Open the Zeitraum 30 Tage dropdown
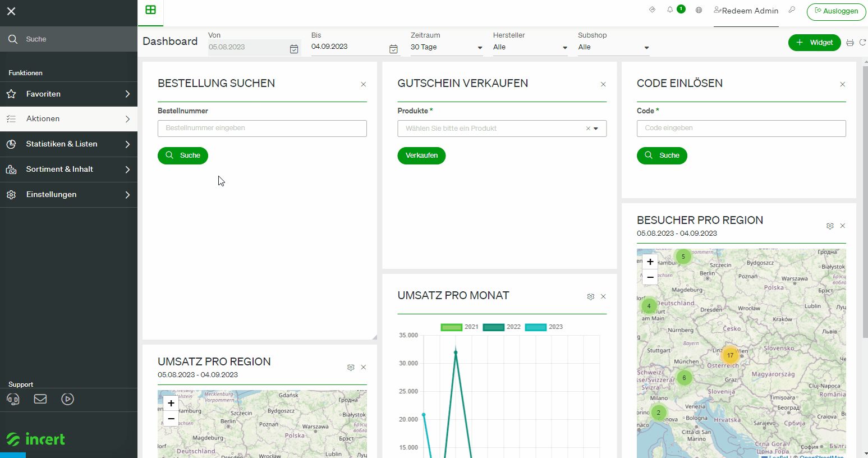The width and height of the screenshot is (868, 458). [447, 47]
